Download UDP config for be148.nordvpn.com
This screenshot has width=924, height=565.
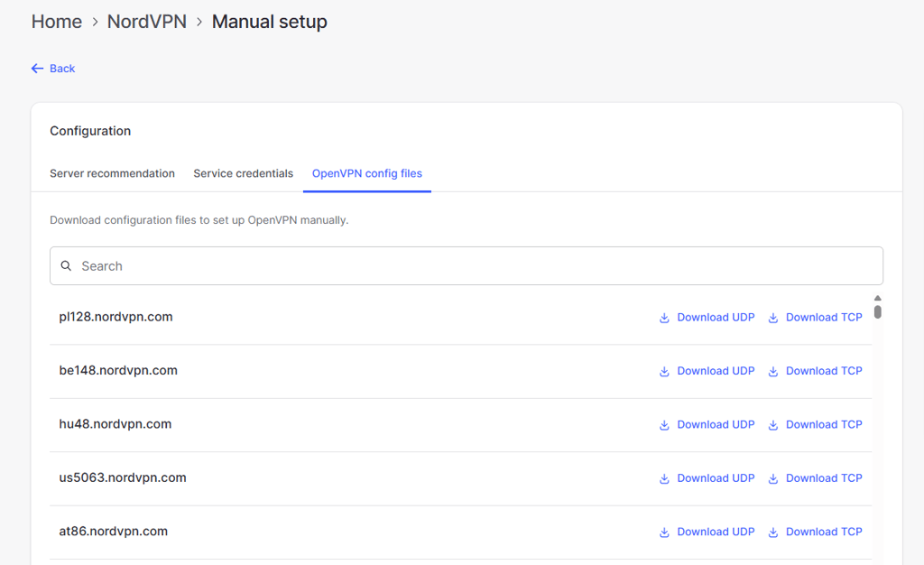click(x=716, y=371)
